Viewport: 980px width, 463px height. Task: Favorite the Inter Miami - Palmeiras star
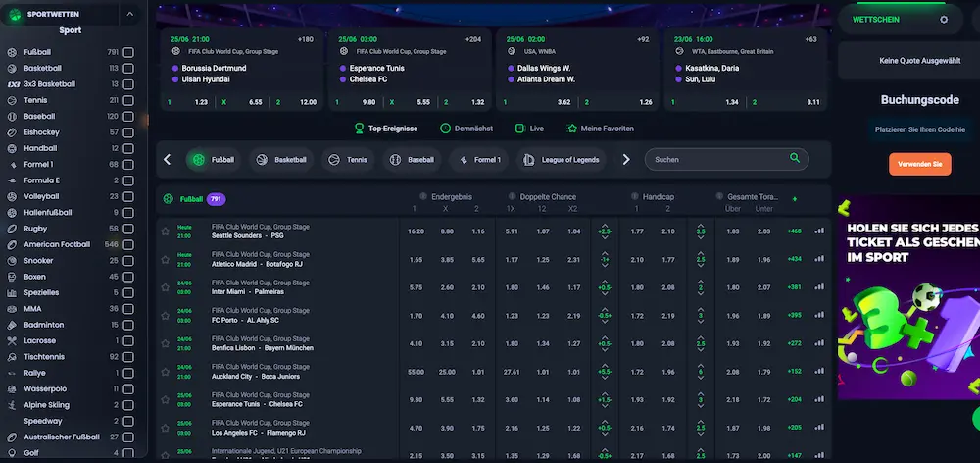(x=165, y=287)
